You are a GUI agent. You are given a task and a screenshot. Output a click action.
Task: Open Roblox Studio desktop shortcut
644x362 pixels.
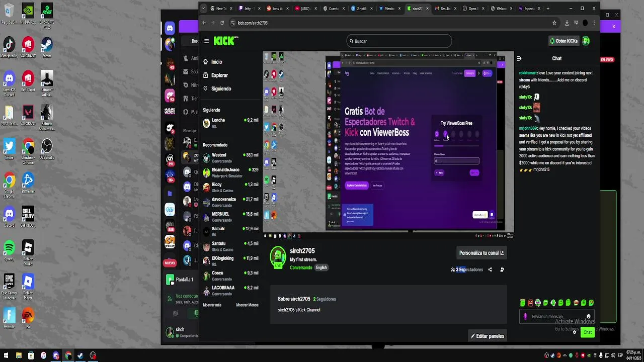tap(28, 253)
